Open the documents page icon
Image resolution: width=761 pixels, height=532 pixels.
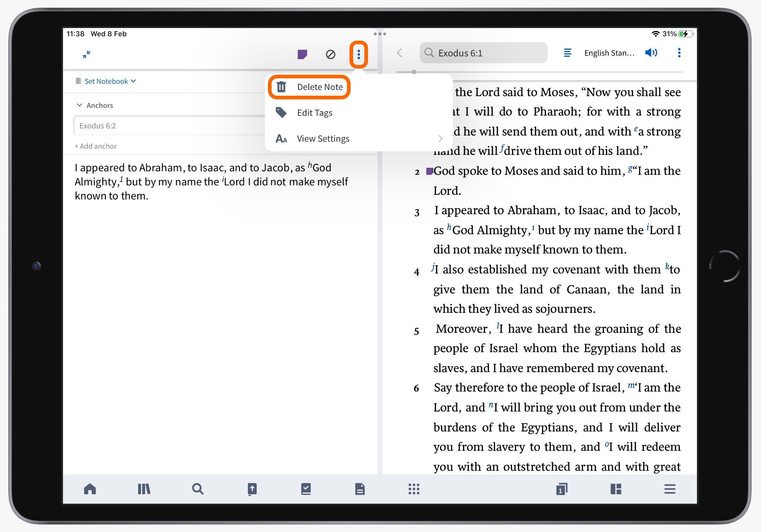(360, 489)
